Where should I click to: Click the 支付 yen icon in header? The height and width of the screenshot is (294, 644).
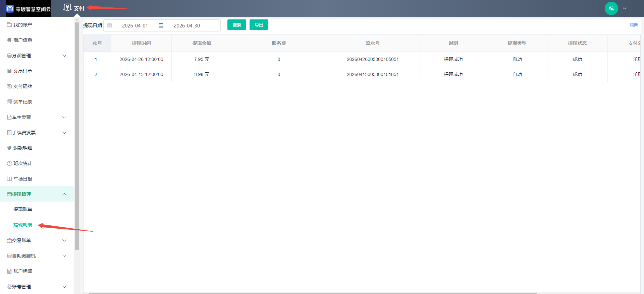[67, 7]
